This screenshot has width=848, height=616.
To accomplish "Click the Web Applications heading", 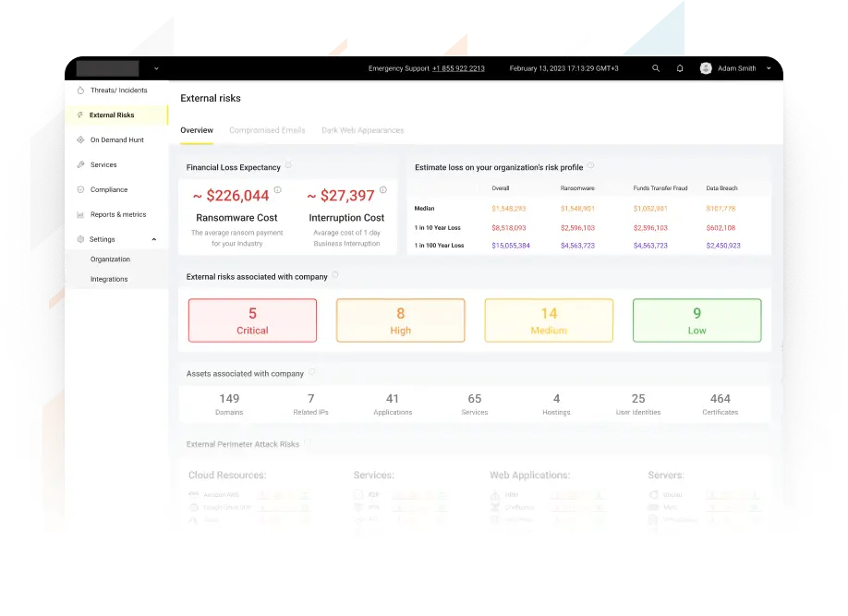I will click(x=530, y=475).
